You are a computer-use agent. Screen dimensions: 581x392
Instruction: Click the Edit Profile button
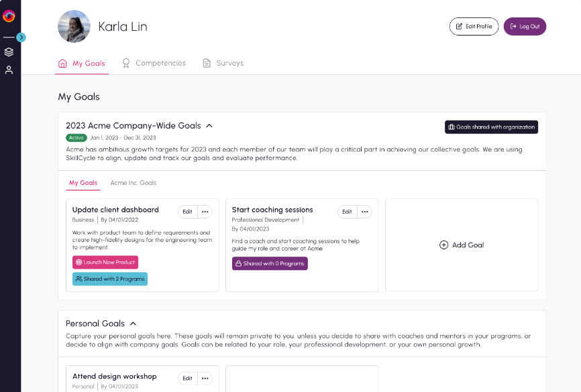(x=474, y=26)
